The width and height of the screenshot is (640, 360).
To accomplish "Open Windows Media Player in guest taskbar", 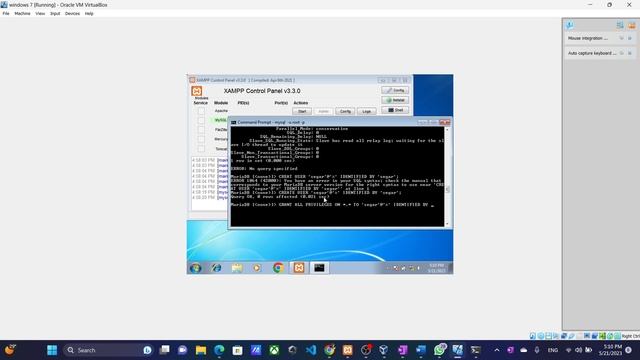I will pyautogui.click(x=257, y=268).
